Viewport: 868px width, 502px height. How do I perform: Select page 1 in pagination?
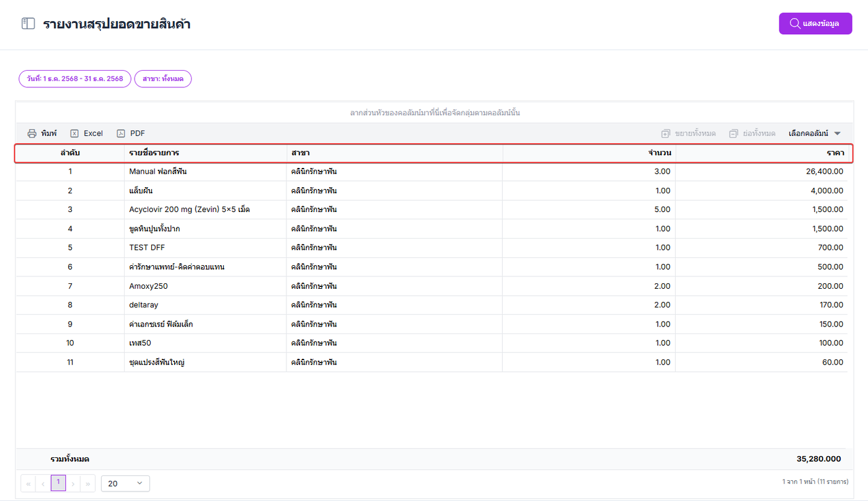coord(58,483)
